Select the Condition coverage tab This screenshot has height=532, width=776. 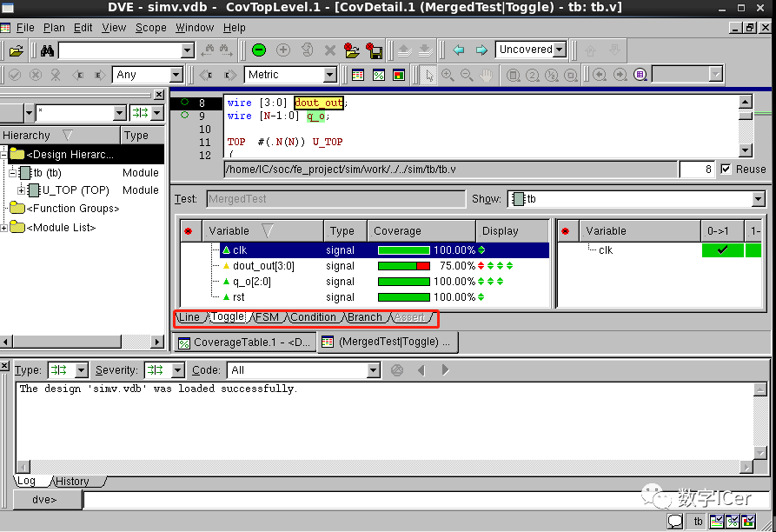314,317
